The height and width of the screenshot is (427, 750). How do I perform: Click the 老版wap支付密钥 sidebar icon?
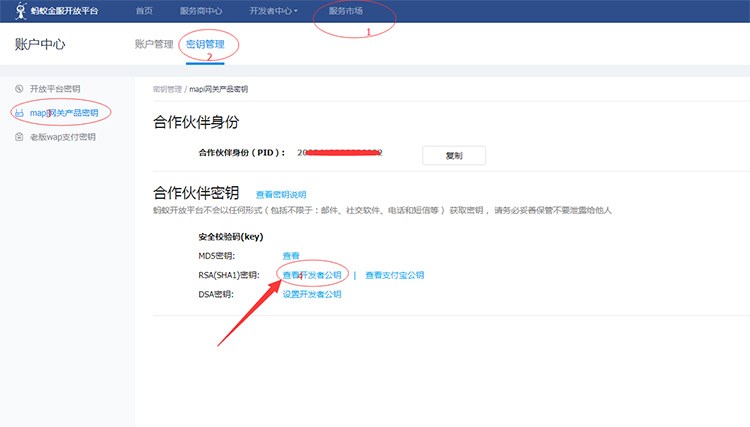19,137
